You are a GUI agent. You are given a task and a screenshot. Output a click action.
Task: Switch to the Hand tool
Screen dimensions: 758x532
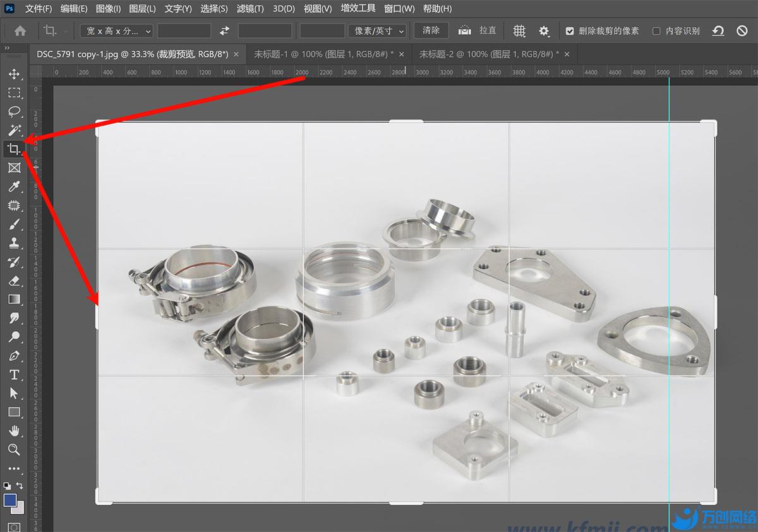(x=14, y=431)
